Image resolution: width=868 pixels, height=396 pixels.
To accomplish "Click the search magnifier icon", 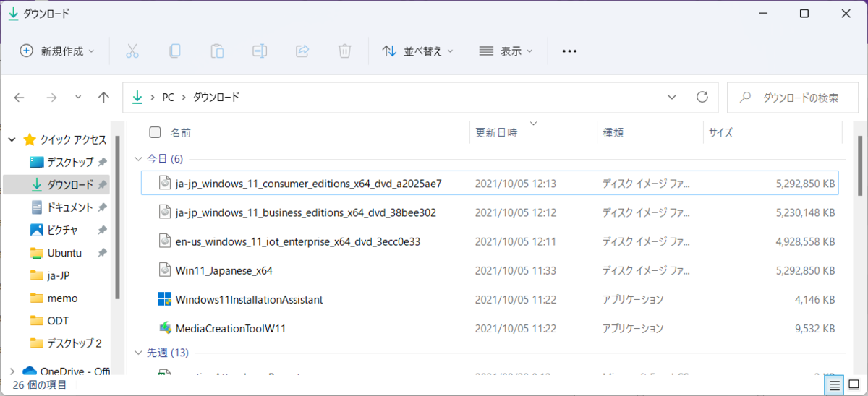I will (x=747, y=97).
